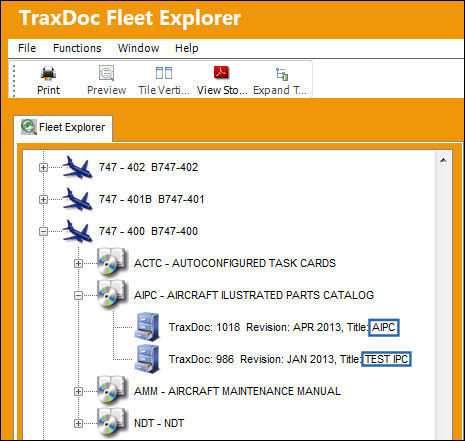Click the Expand Tree icon
465x441 pixels.
click(x=282, y=74)
